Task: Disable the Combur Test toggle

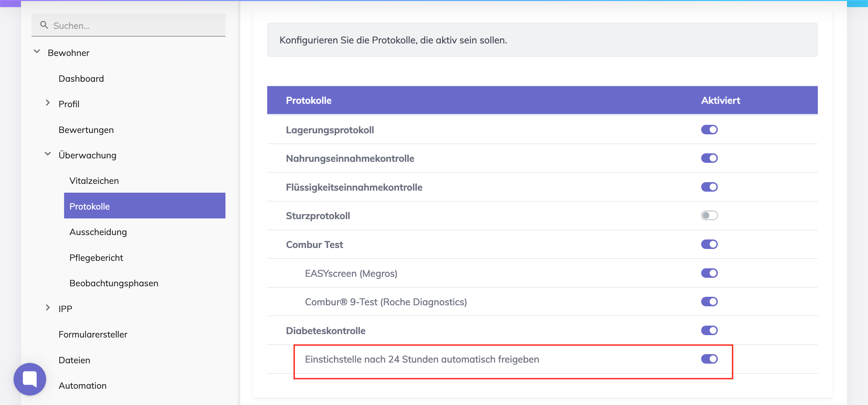Action: pyautogui.click(x=709, y=244)
